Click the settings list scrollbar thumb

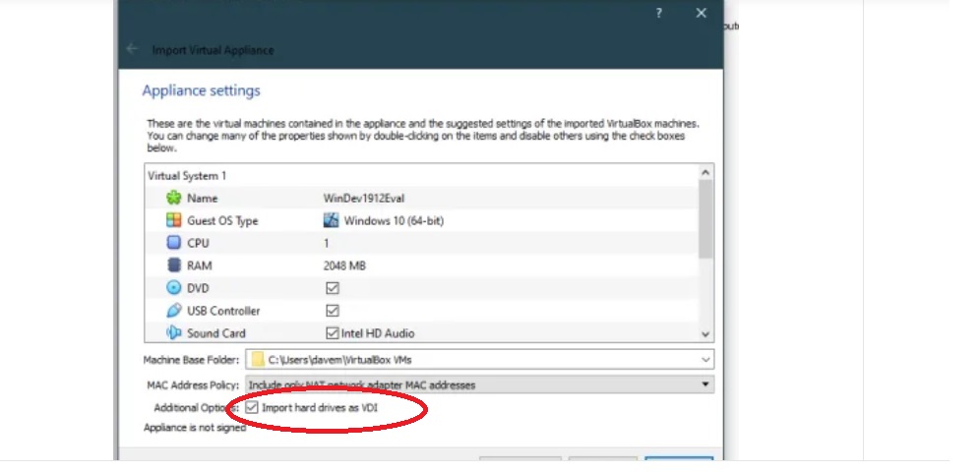[705, 219]
